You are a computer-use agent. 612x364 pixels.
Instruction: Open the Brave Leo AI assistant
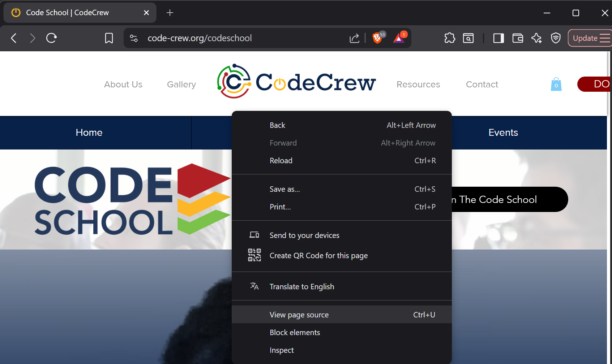pyautogui.click(x=536, y=38)
